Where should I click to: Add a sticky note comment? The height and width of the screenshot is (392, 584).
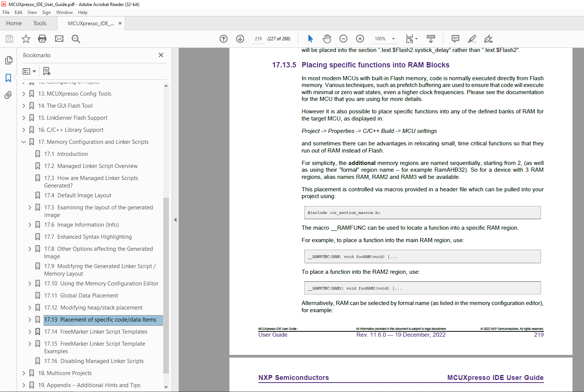[x=455, y=39]
